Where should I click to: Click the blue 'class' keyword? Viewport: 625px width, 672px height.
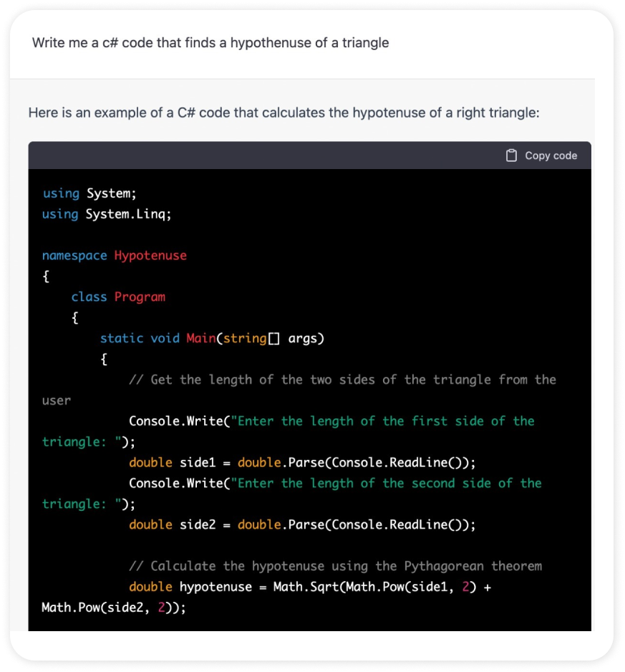[x=89, y=297]
